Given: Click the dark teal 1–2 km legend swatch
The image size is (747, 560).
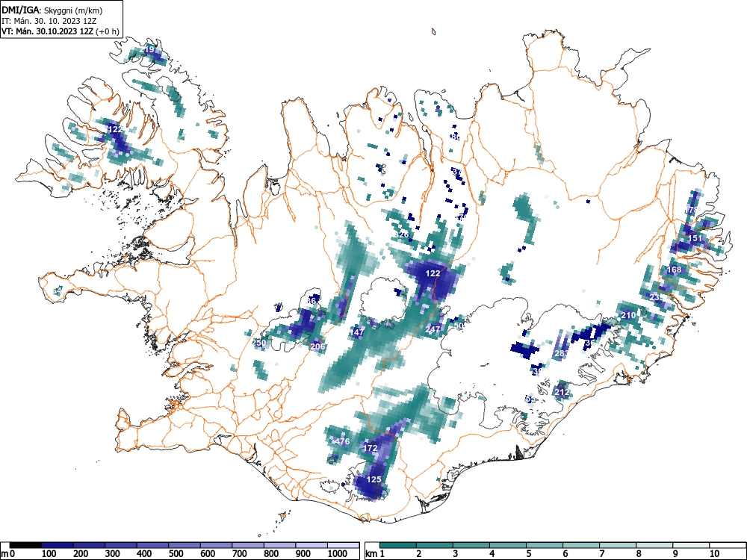Looking at the screenshot, I should 398,545.
